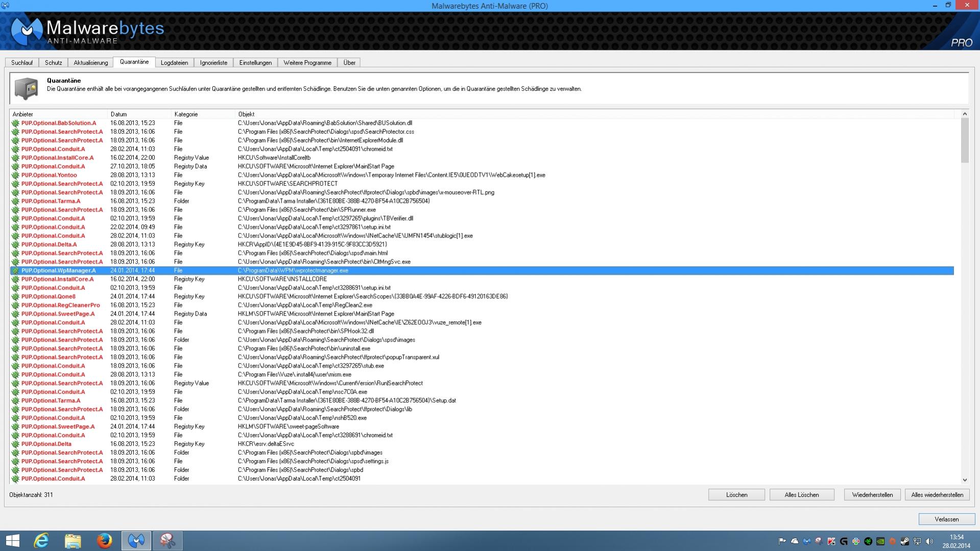Click the quarantine list scrollbar thumb
The height and width of the screenshot is (551, 980).
965,141
